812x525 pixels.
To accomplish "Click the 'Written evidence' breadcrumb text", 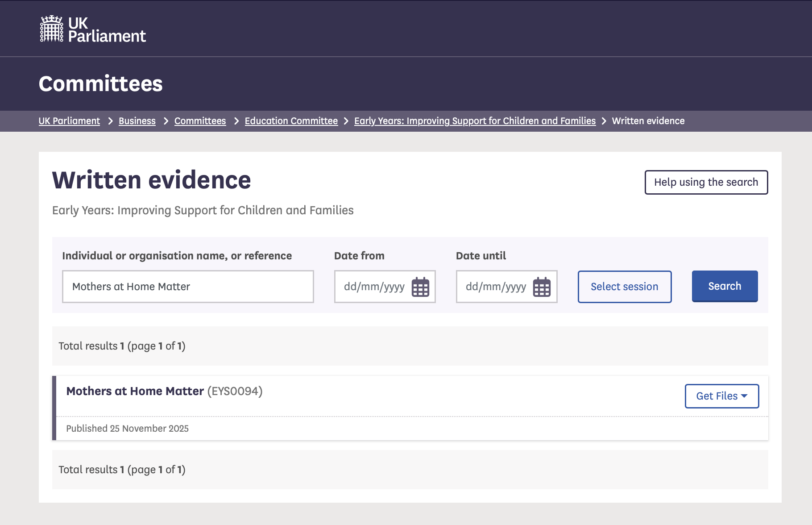I will tap(648, 121).
